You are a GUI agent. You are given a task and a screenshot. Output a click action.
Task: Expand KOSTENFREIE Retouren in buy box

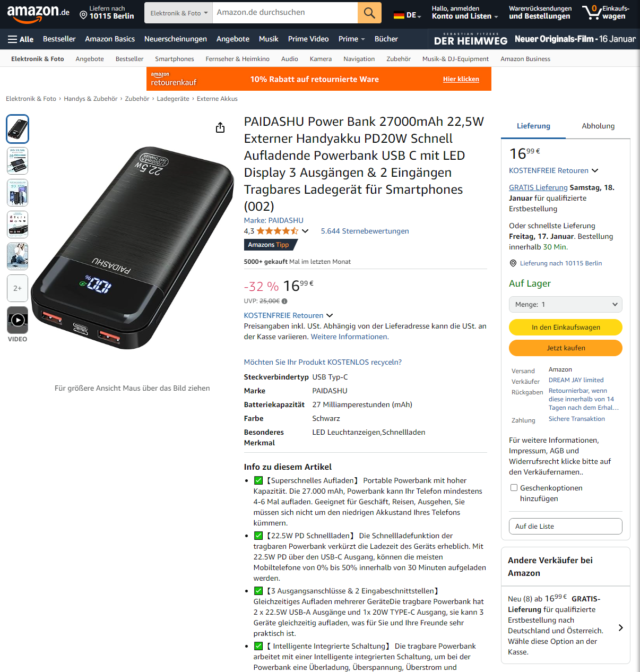(x=595, y=170)
